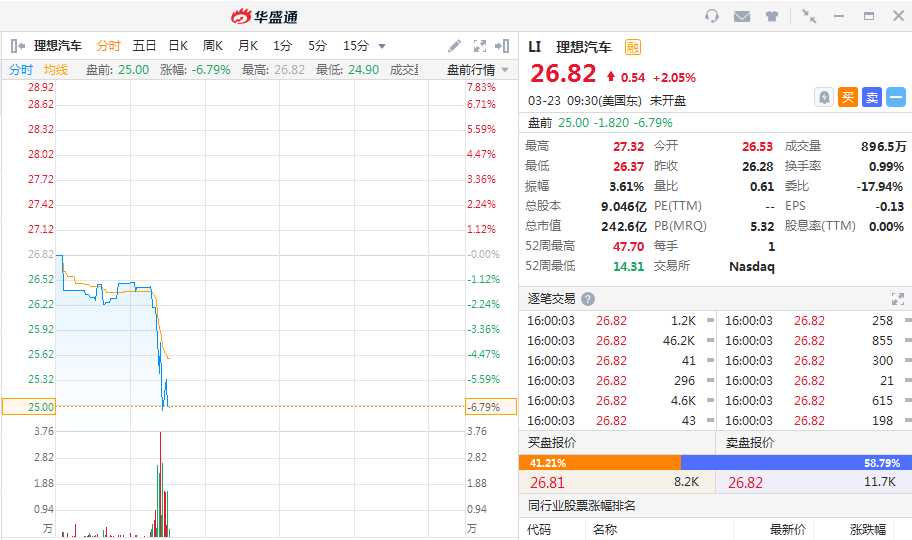Click the 成交量 value 896.5万
This screenshot has height=540, width=912.
click(883, 147)
